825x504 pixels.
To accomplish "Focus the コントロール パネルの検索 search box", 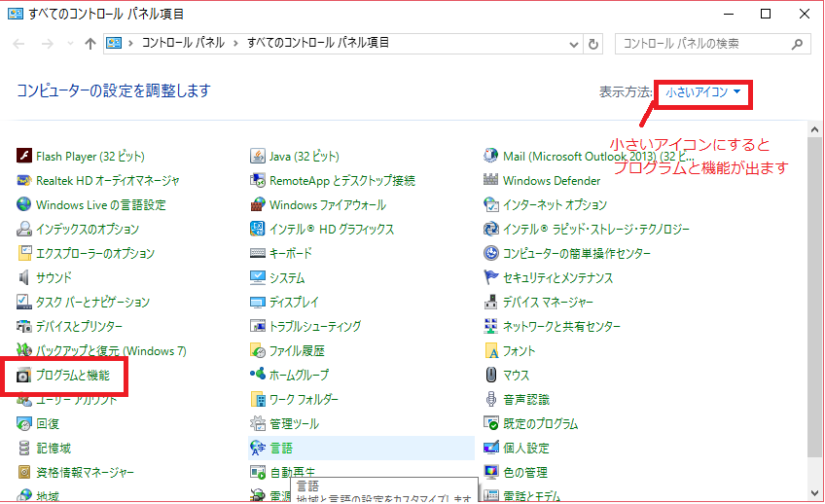I will (712, 44).
